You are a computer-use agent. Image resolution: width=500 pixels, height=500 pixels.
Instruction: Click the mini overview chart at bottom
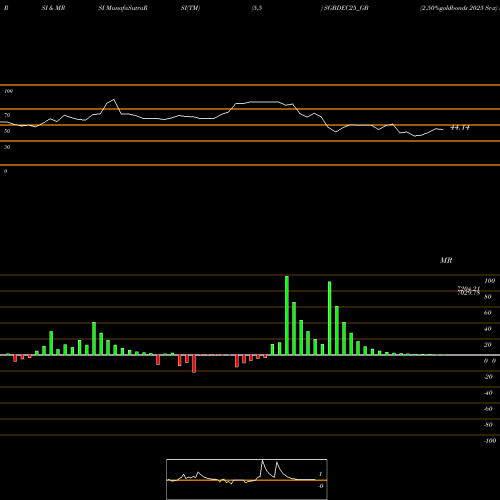click(x=247, y=479)
